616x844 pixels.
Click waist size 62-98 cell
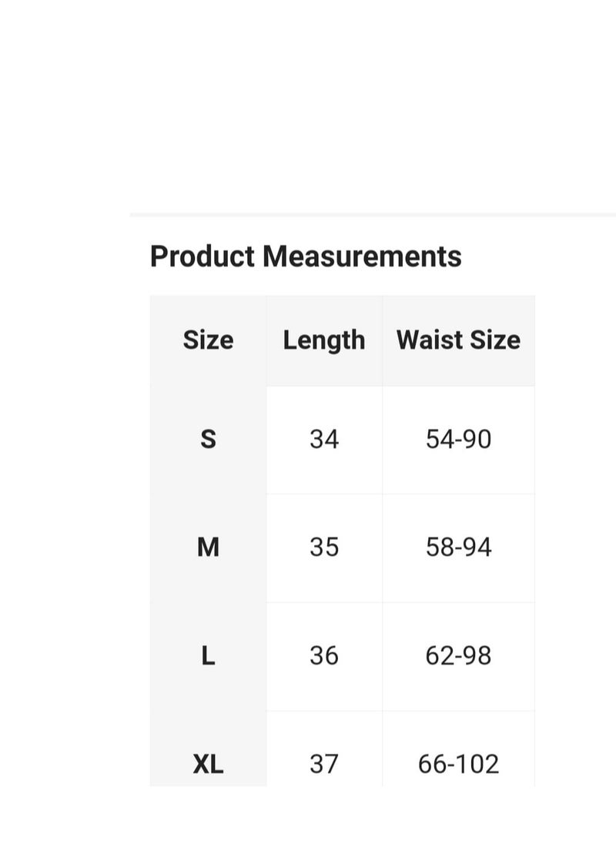click(458, 656)
